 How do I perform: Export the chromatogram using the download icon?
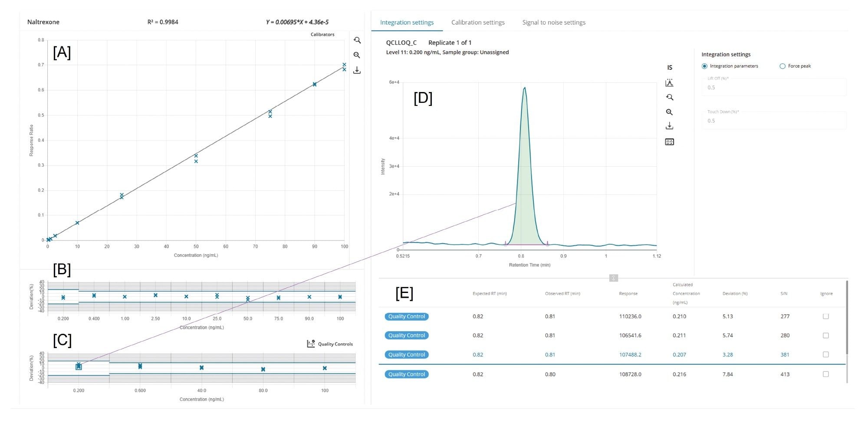pyautogui.click(x=670, y=126)
